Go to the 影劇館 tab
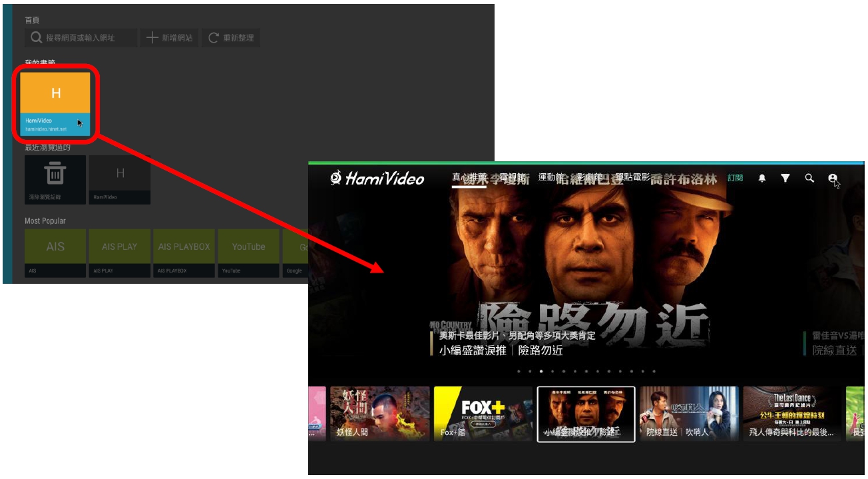This screenshot has width=868, height=479. (x=589, y=178)
